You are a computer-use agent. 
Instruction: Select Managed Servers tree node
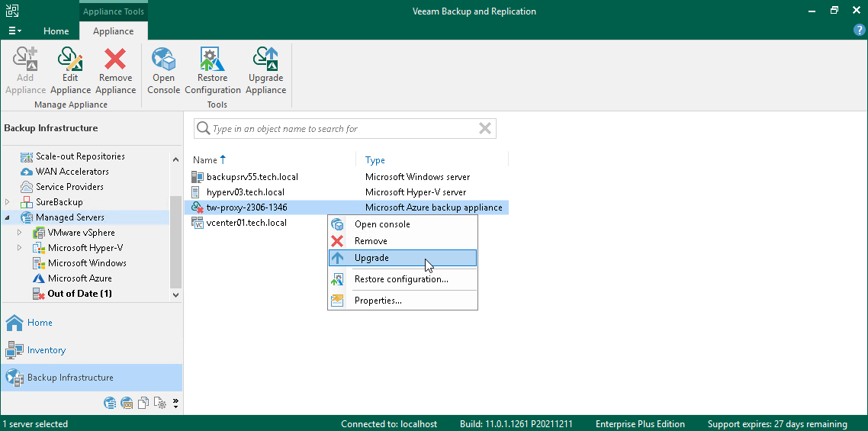[69, 217]
